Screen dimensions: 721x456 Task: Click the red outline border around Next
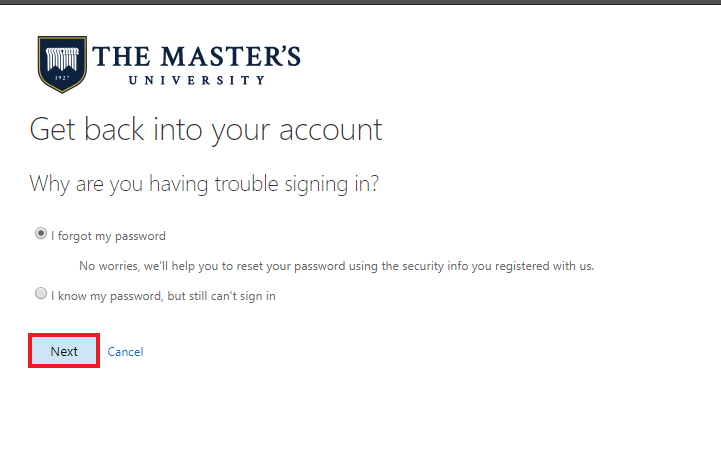[x=64, y=335]
